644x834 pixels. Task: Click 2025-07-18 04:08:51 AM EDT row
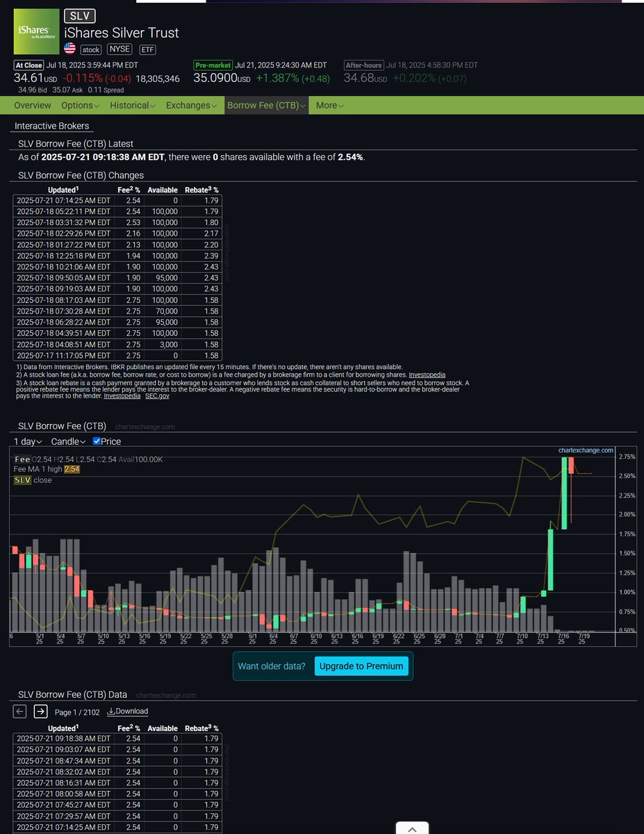click(117, 345)
